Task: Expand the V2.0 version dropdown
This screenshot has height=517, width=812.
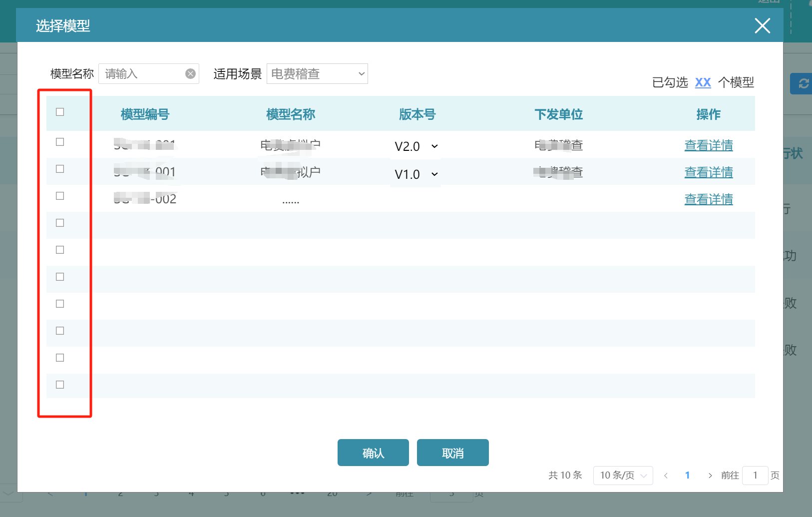Action: (415, 146)
